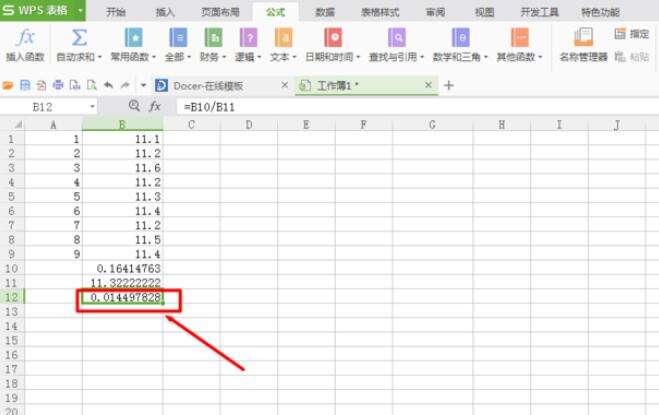Click the Insert Function fx ribbon icon

tap(25, 37)
